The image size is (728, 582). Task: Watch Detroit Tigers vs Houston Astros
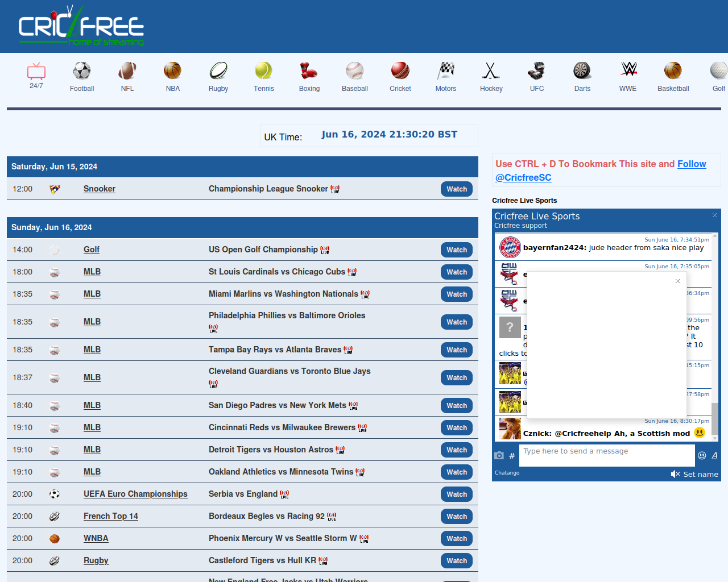point(457,450)
